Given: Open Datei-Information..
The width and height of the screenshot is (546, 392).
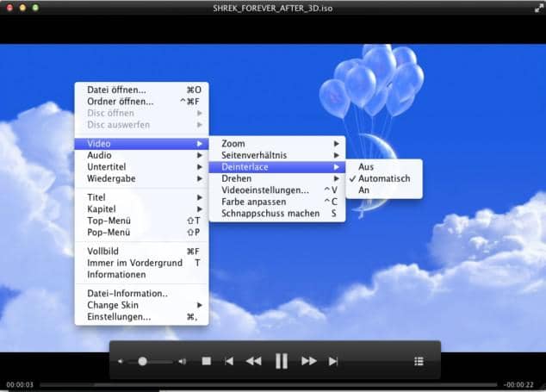Looking at the screenshot, I should 142,294.
